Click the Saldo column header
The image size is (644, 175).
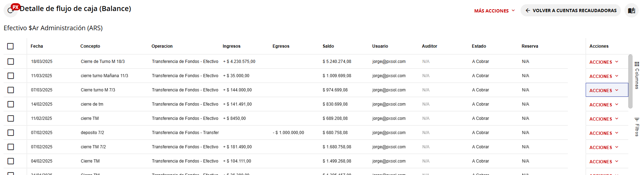click(x=328, y=46)
